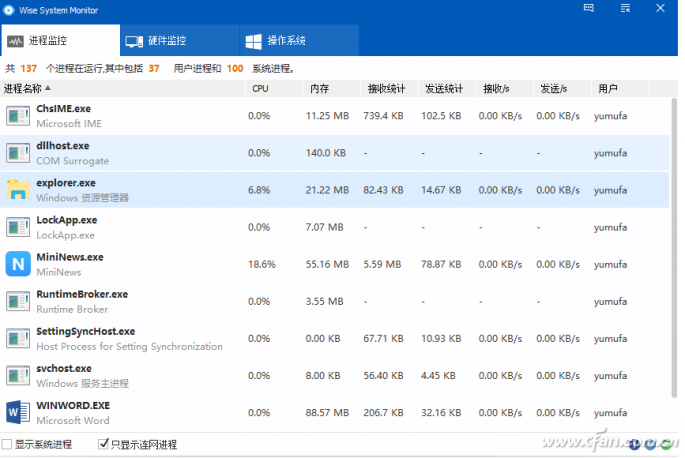The image size is (685, 458).
Task: Open the menu list icon in title bar
Action: [x=625, y=8]
